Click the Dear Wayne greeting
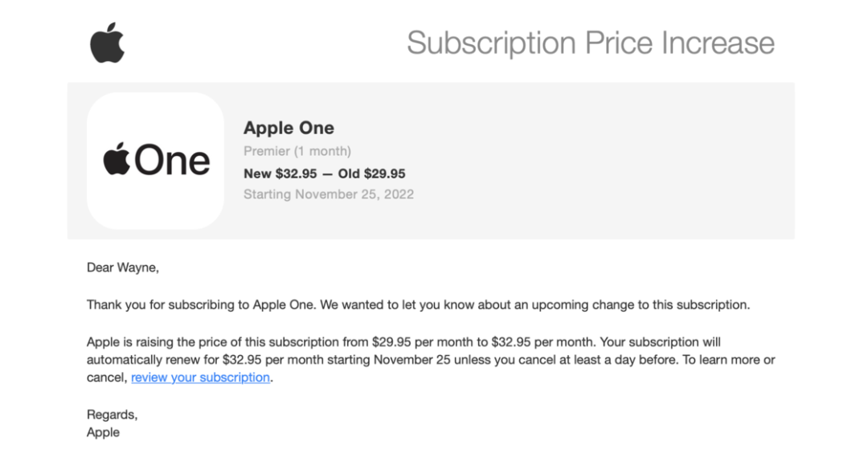 pyautogui.click(x=123, y=268)
